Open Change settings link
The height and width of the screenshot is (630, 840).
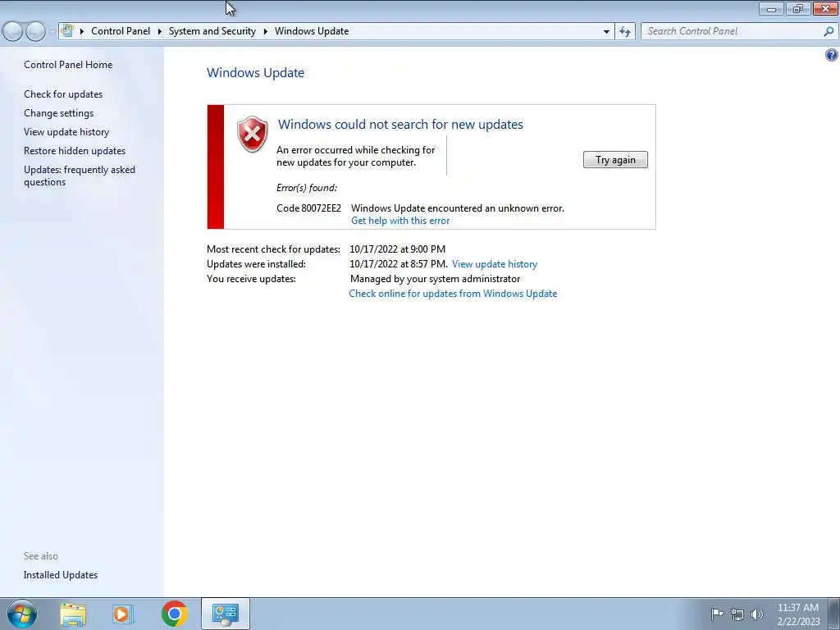pyautogui.click(x=58, y=113)
